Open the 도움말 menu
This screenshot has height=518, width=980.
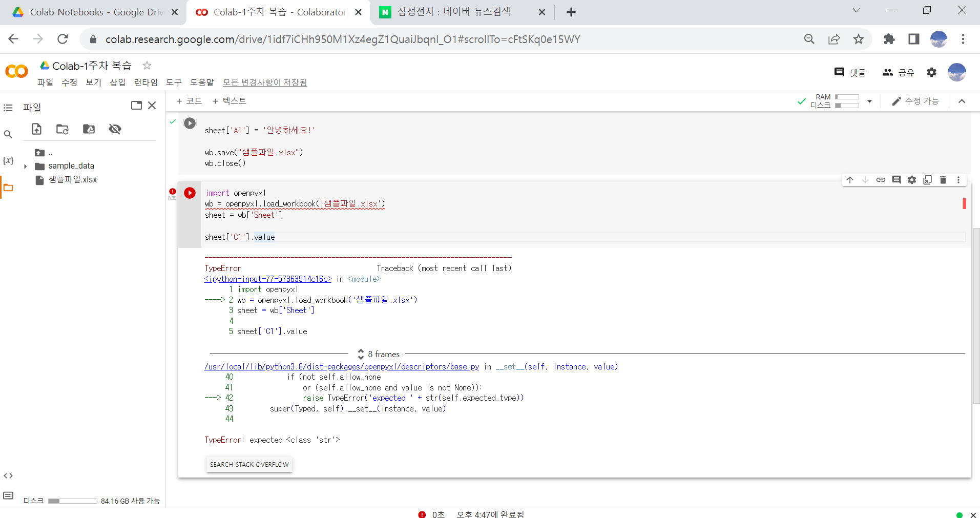[202, 82]
